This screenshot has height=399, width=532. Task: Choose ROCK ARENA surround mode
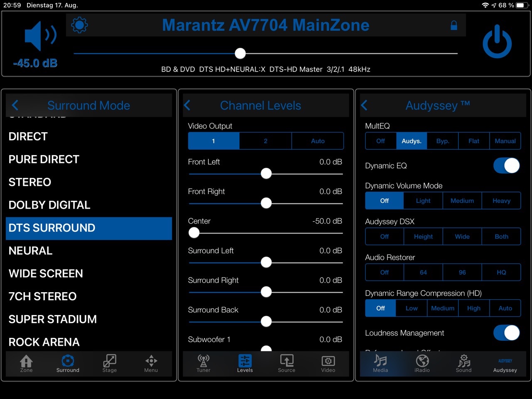coord(89,342)
